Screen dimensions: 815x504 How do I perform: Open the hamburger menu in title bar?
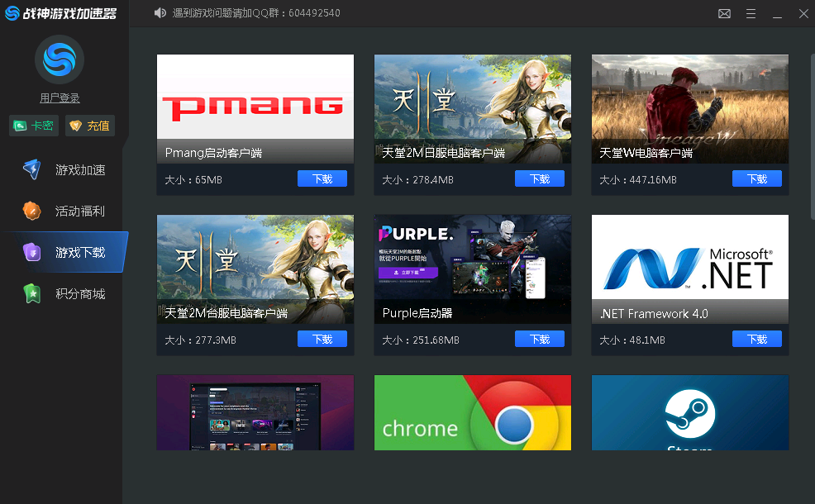pos(751,13)
